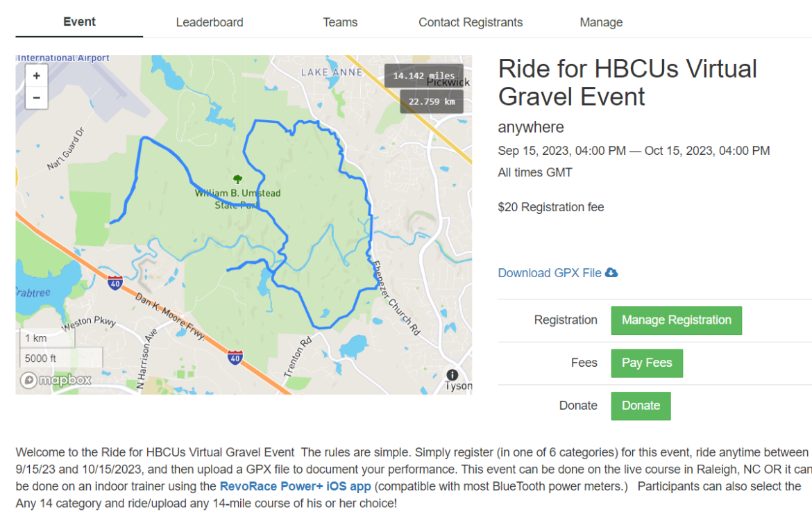Zoom out on the map
812x521 pixels.
(x=36, y=98)
